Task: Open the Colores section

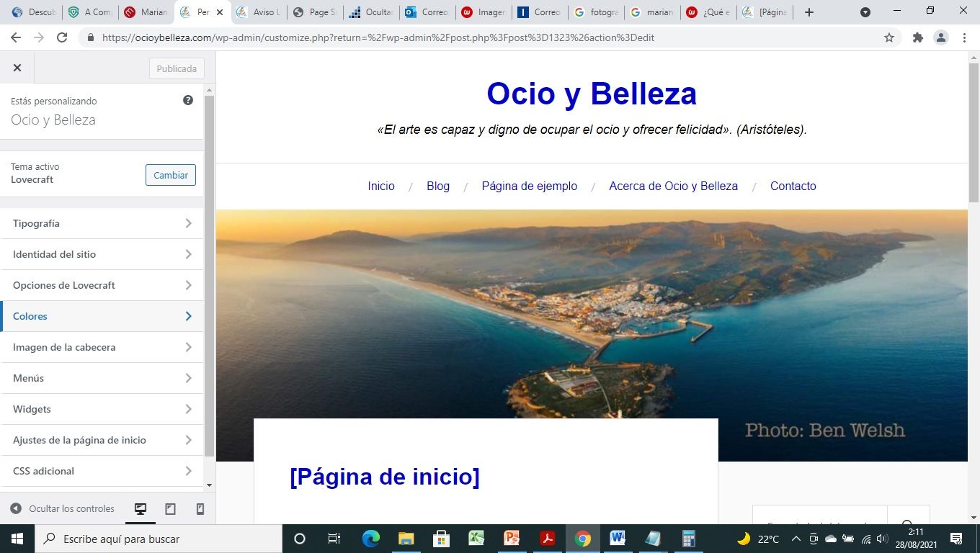Action: [x=102, y=316]
